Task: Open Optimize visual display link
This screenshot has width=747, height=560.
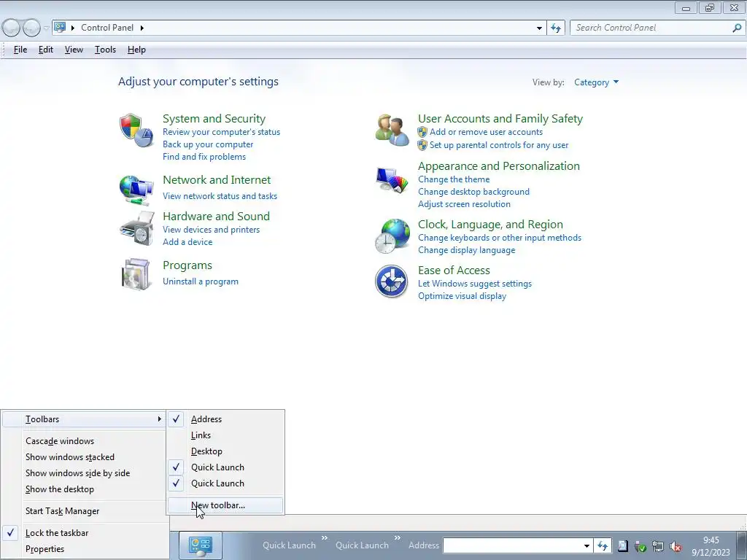Action: coord(462,296)
